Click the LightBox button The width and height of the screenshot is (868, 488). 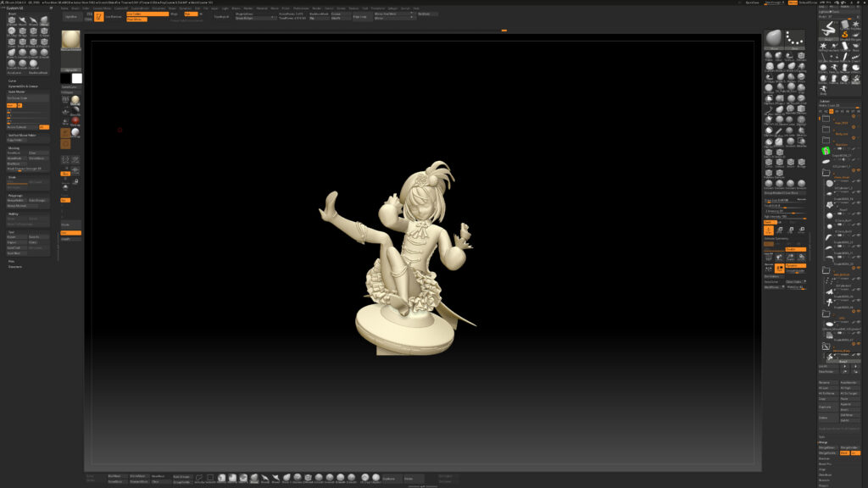(70, 16)
